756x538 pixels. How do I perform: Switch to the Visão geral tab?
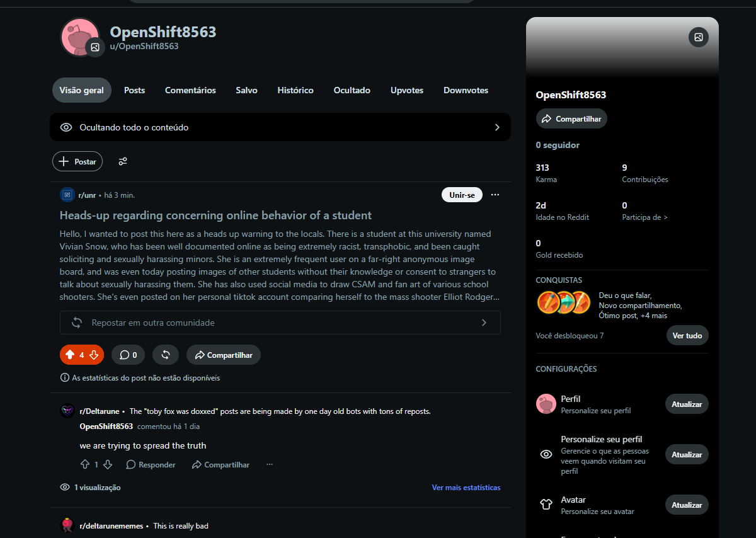[x=82, y=90]
